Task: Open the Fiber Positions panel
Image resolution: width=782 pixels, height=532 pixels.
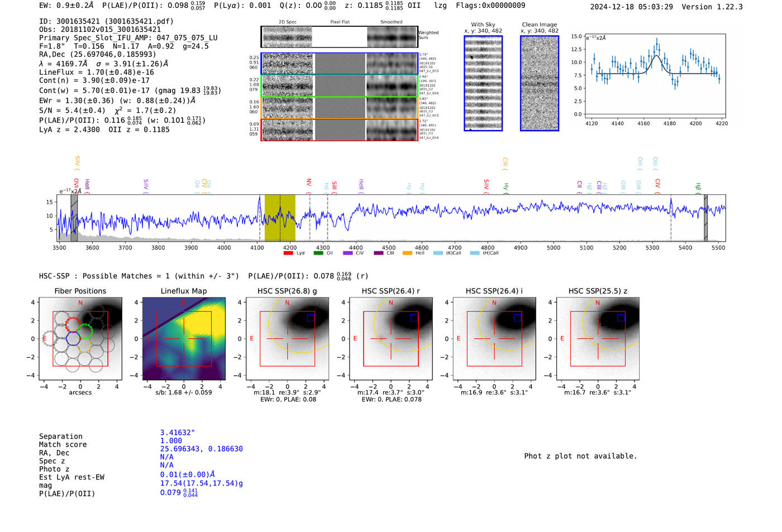Action: tap(80, 339)
